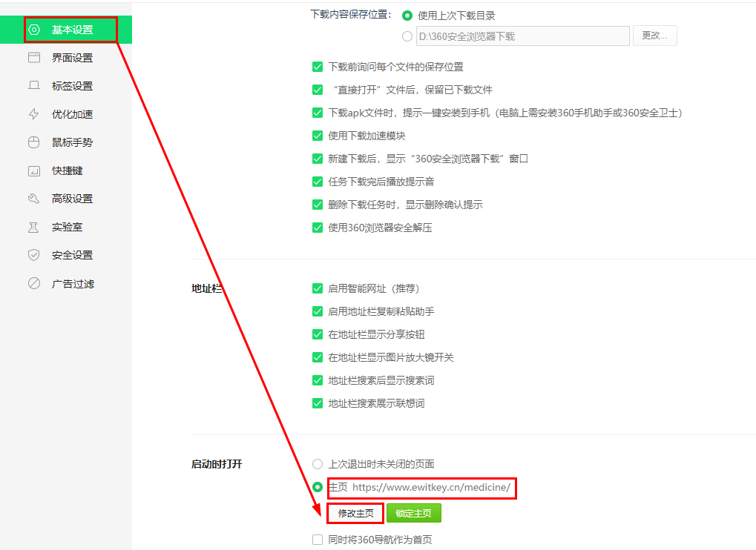Select the custom download path radio button
Image resolution: width=756 pixels, height=550 pixels.
click(407, 36)
